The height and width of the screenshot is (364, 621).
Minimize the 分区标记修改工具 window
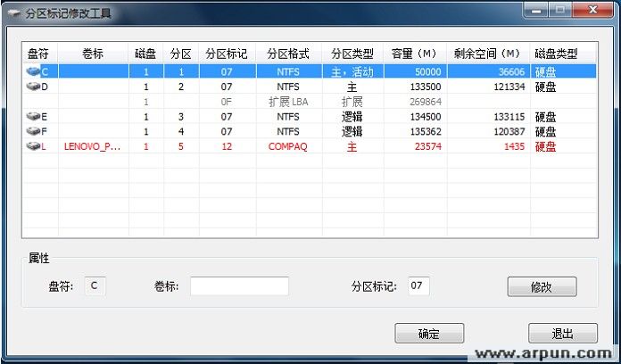coord(536,11)
